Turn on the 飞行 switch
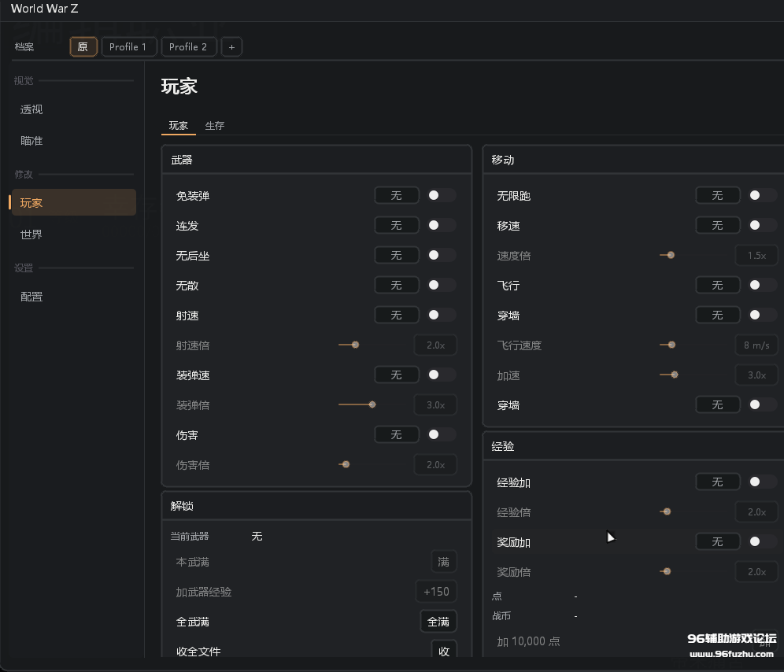 tap(763, 285)
